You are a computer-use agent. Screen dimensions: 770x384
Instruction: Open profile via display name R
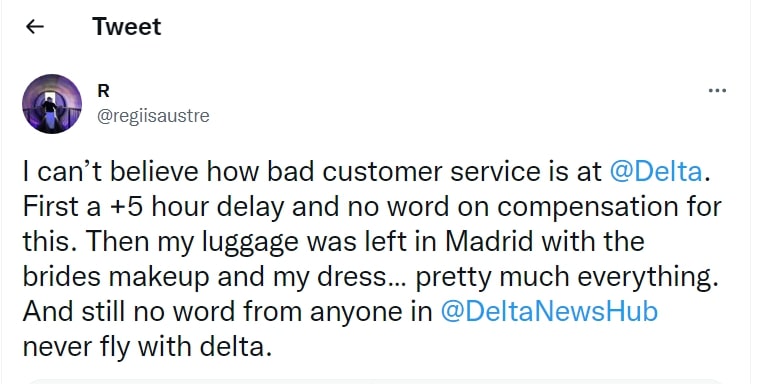(x=103, y=91)
